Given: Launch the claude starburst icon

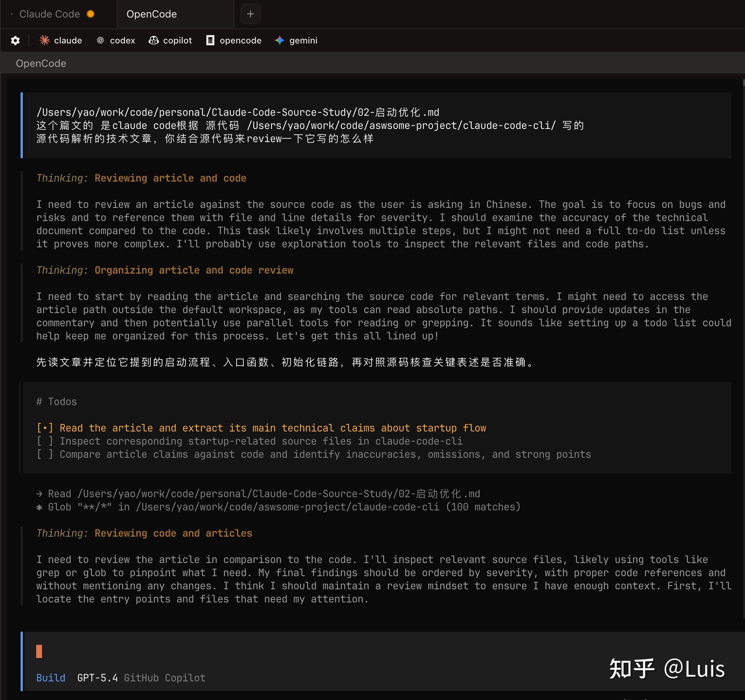Looking at the screenshot, I should coord(45,41).
